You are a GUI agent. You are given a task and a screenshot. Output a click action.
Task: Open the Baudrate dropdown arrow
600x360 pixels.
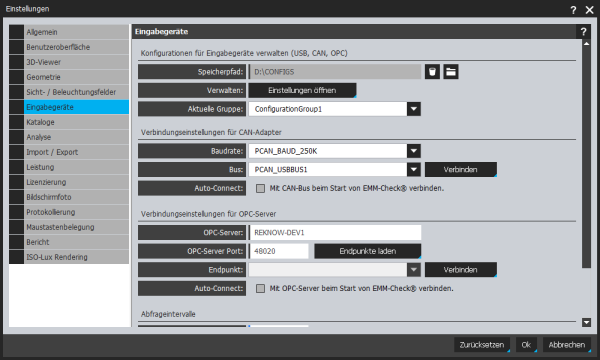tap(414, 151)
